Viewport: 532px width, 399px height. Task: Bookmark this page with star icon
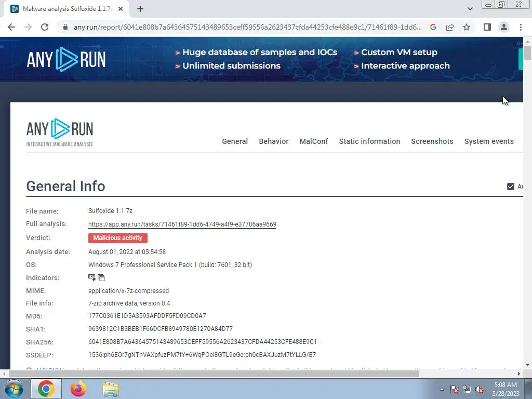(x=467, y=27)
